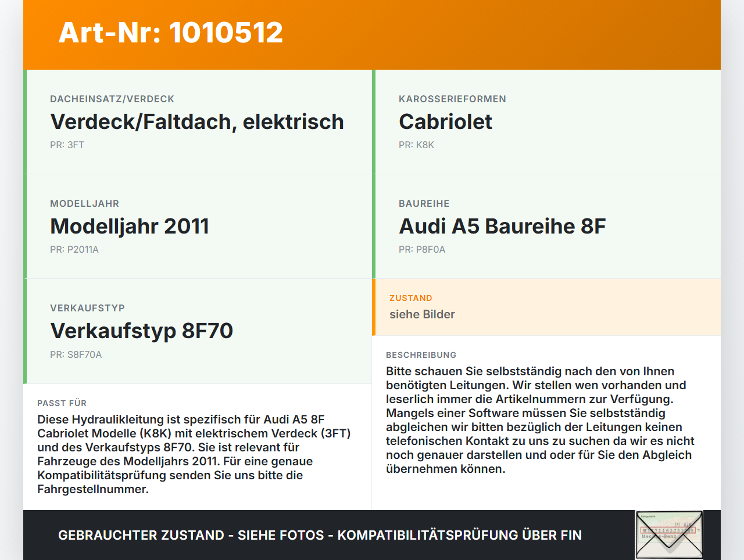Select the orange 'ZUSTAND' label

click(x=410, y=298)
